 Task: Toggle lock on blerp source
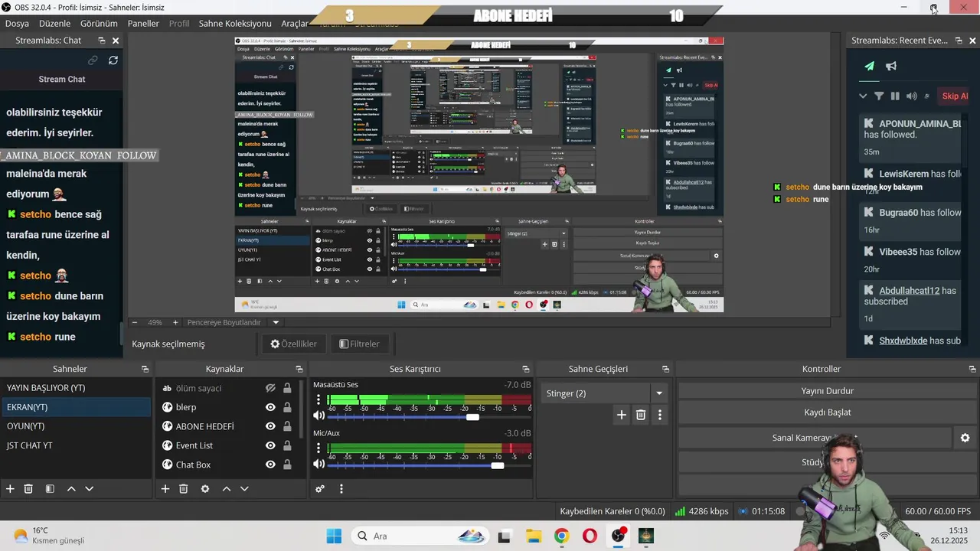click(x=287, y=407)
